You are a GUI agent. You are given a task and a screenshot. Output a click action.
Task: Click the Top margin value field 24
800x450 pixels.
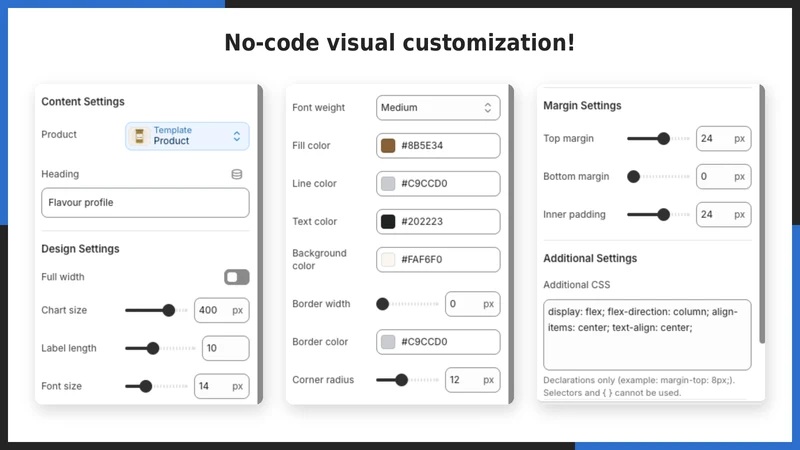tap(723, 139)
